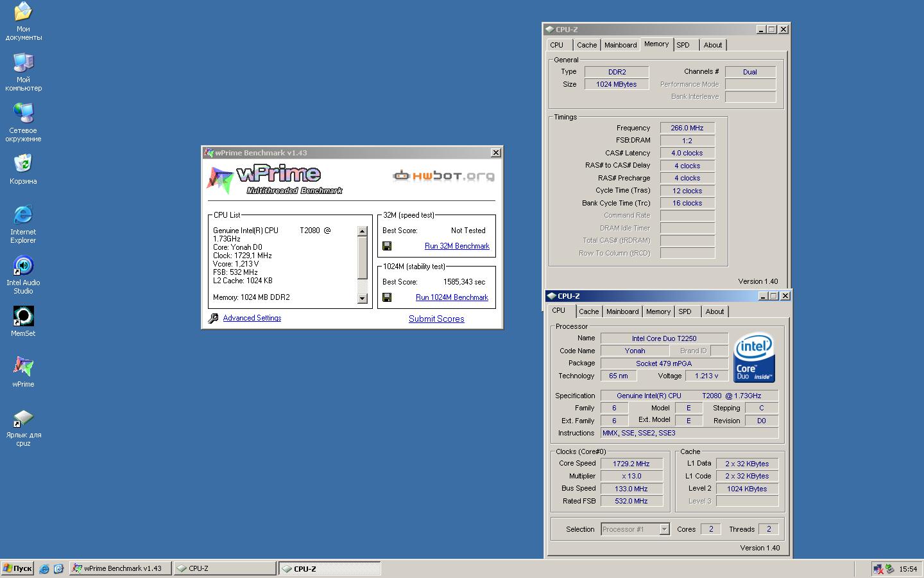Select the Network Places desktop icon
924x578 pixels.
point(23,123)
